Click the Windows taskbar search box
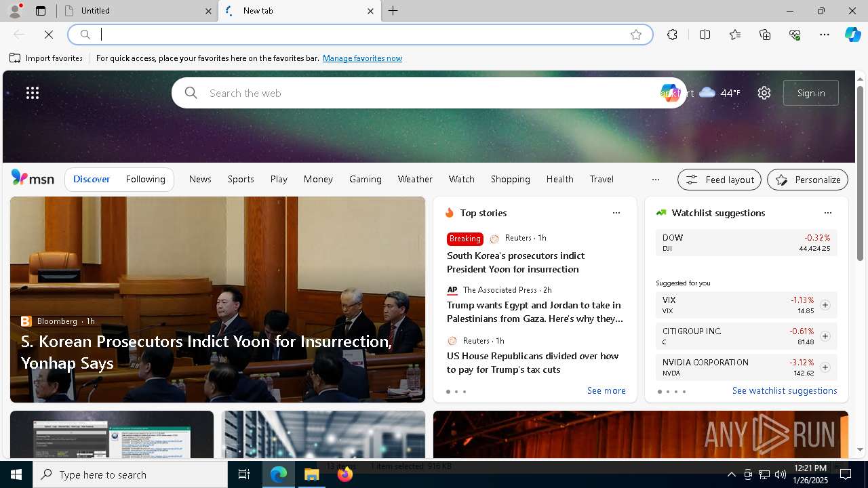This screenshot has width=868, height=488. point(130,474)
